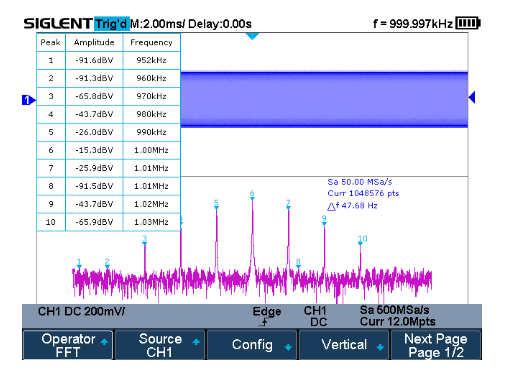Click the 990kHz frequency cell

point(151,132)
